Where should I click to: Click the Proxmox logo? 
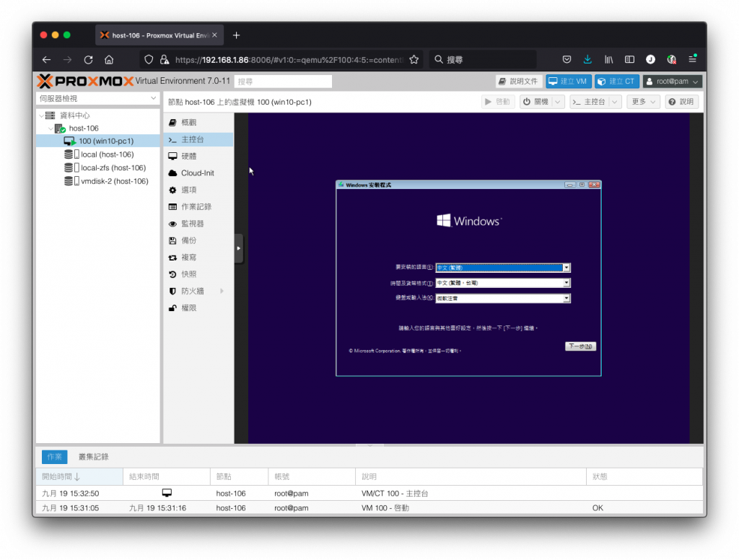(85, 81)
